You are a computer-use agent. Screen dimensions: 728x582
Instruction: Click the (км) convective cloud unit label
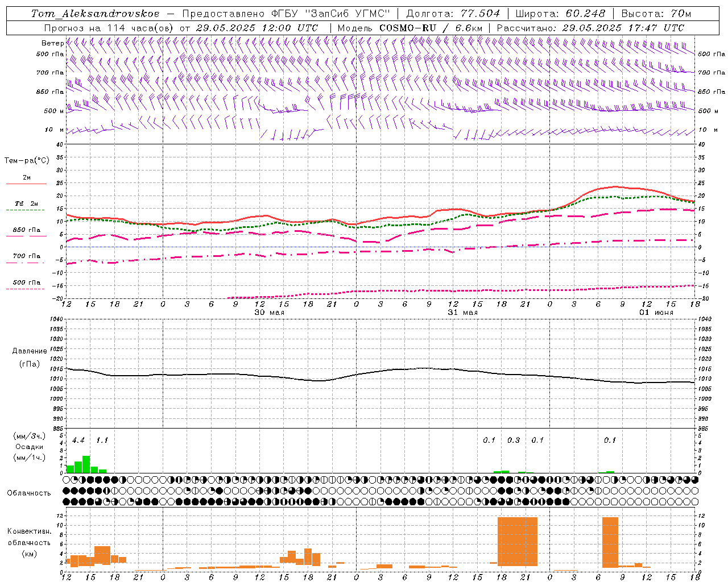pyautogui.click(x=29, y=554)
